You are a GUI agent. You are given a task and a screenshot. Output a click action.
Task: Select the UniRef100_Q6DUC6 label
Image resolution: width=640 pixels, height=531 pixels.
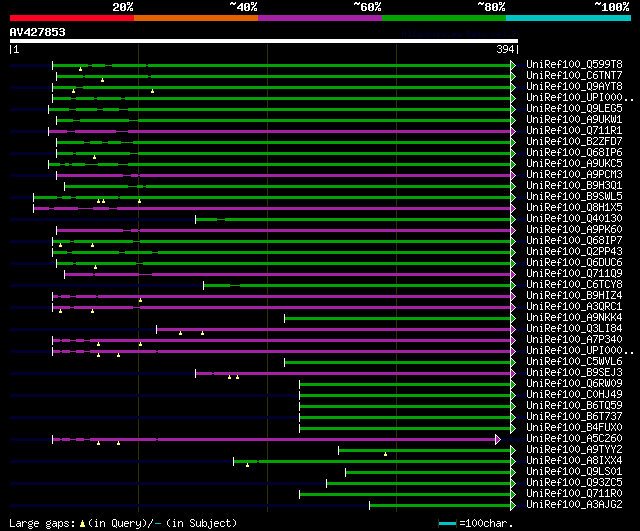[574, 263]
